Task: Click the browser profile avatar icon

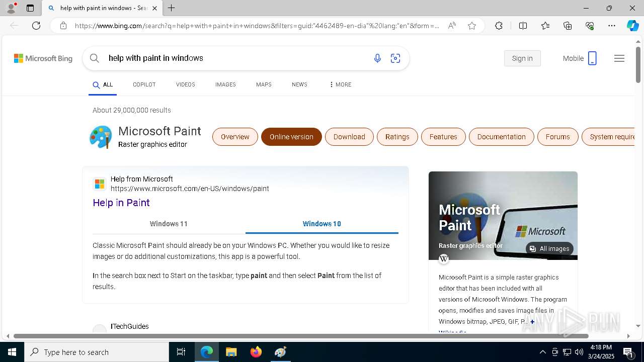Action: coord(11,8)
